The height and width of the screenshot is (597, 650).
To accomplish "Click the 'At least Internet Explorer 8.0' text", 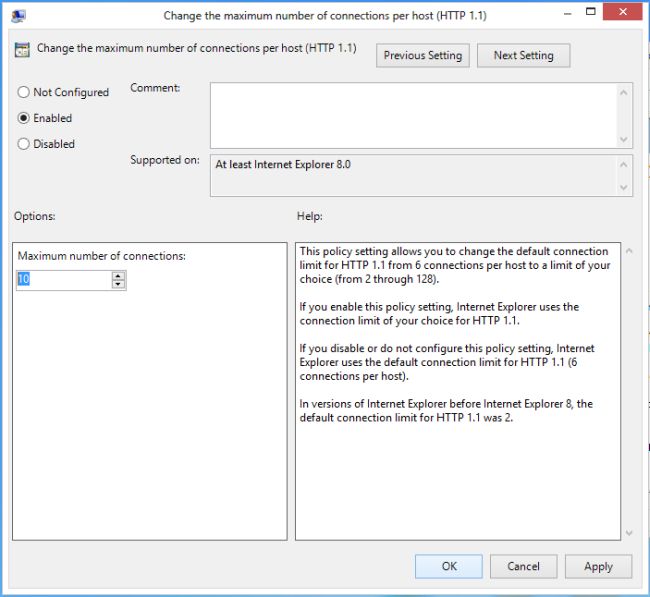I will click(x=283, y=165).
